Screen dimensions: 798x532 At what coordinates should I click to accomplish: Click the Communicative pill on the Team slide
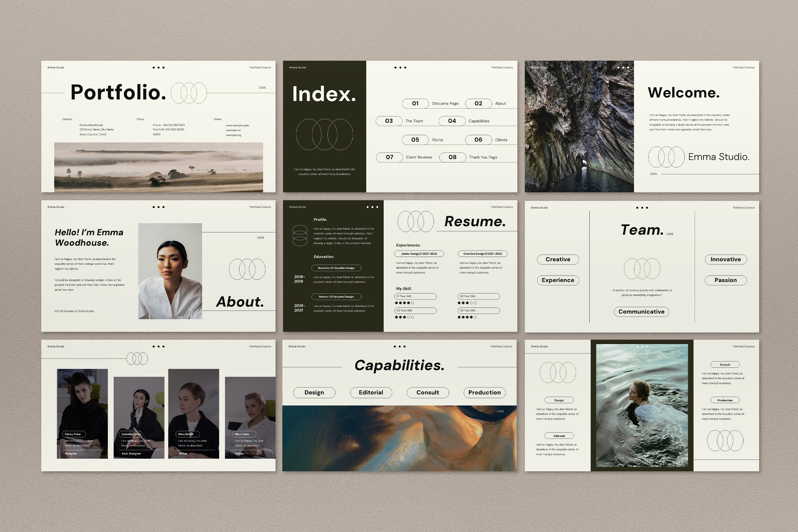pos(641,312)
